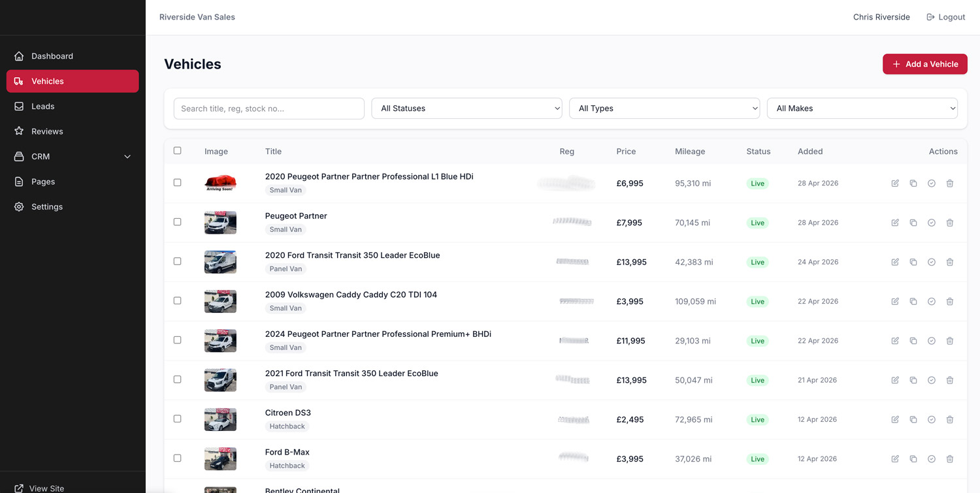Viewport: 980px width, 493px height.
Task: Navigate to Reviews in the sidebar
Action: [x=73, y=131]
